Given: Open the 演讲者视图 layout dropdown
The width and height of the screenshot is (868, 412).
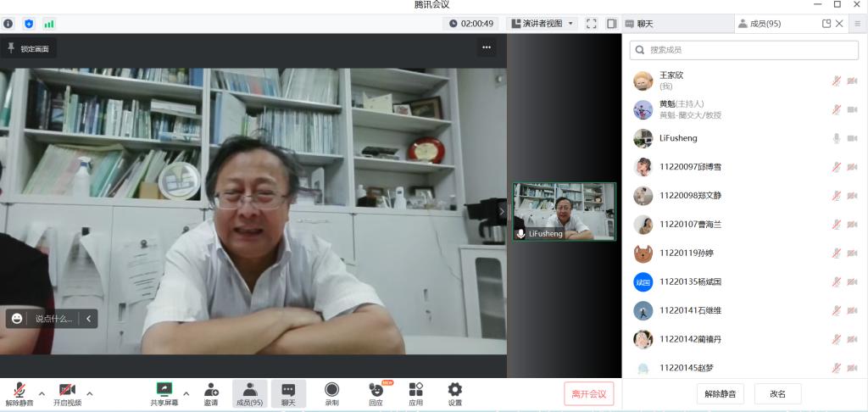Looking at the screenshot, I should [x=542, y=24].
